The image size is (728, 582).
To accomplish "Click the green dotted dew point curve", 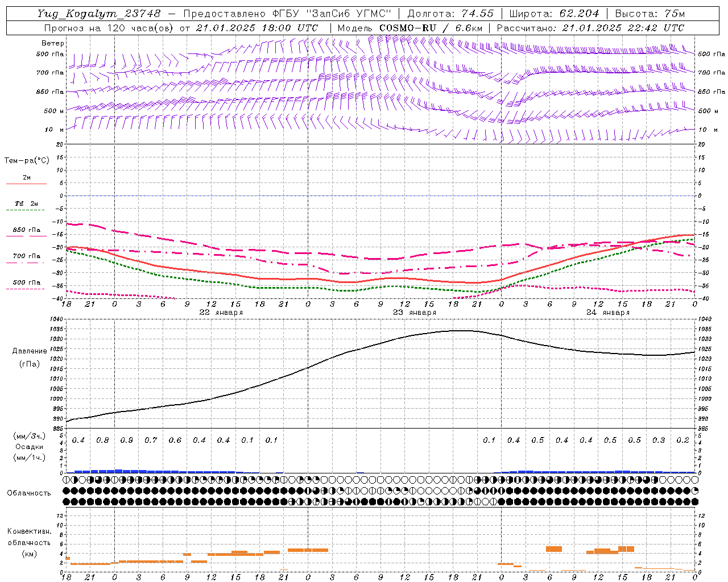I will pos(381,286).
